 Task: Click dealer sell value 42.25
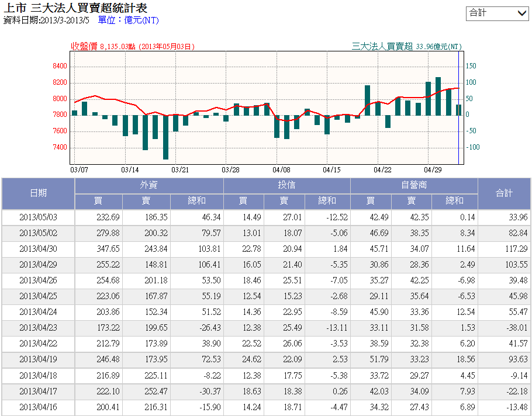(419, 280)
